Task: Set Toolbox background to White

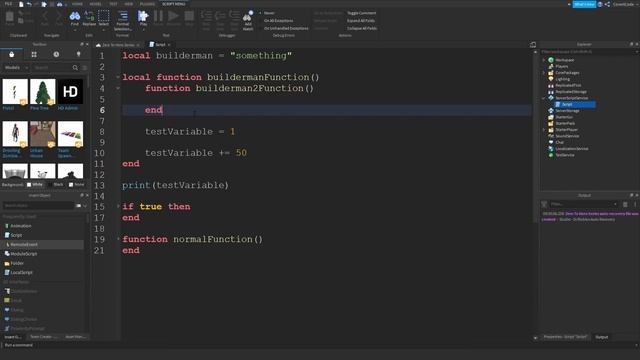Action: (35, 184)
